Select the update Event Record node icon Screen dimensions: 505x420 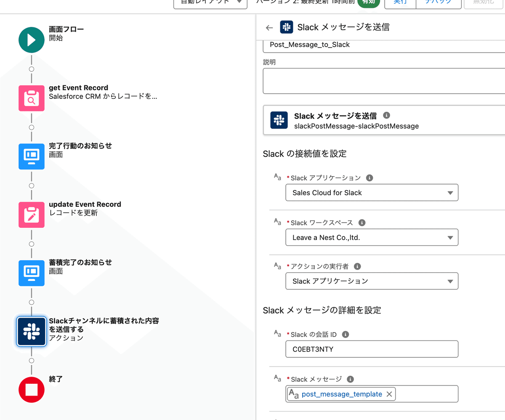click(32, 214)
